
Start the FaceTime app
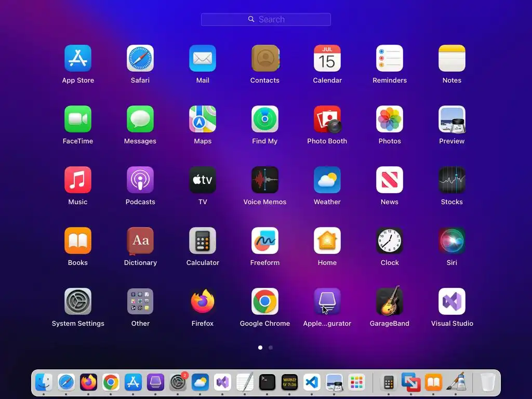coord(78,119)
